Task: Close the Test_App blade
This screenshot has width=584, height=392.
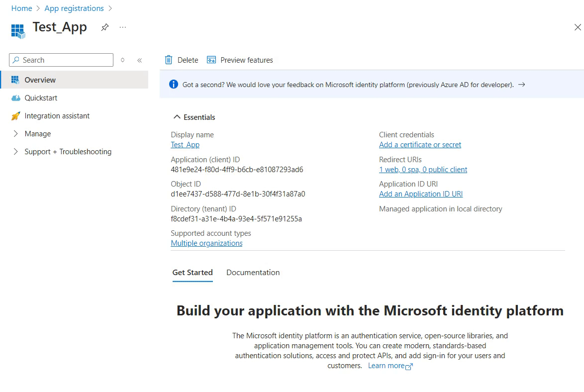Action: 578,27
